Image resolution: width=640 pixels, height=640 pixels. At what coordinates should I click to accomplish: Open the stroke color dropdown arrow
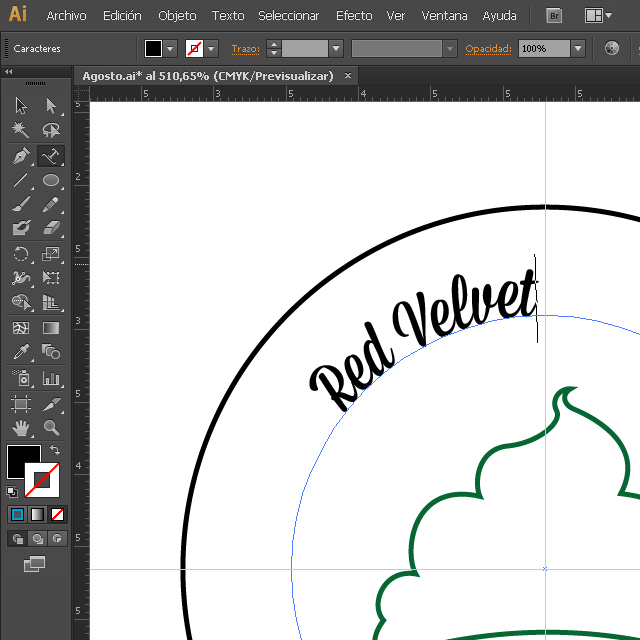pos(211,49)
